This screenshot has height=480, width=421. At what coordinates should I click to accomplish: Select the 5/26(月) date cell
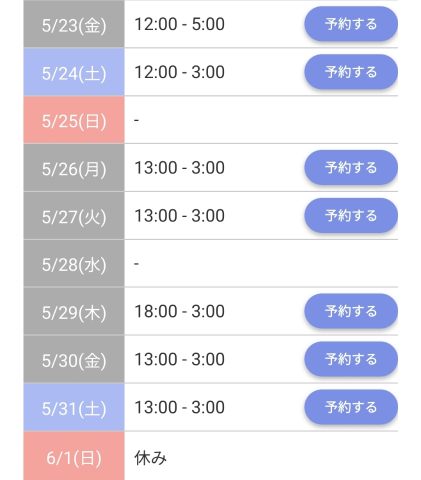pos(74,168)
